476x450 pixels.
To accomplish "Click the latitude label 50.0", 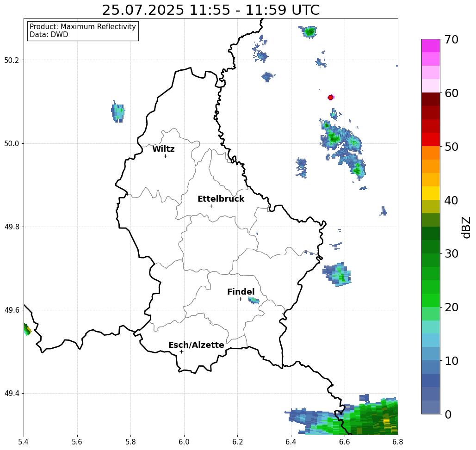I will point(12,143).
